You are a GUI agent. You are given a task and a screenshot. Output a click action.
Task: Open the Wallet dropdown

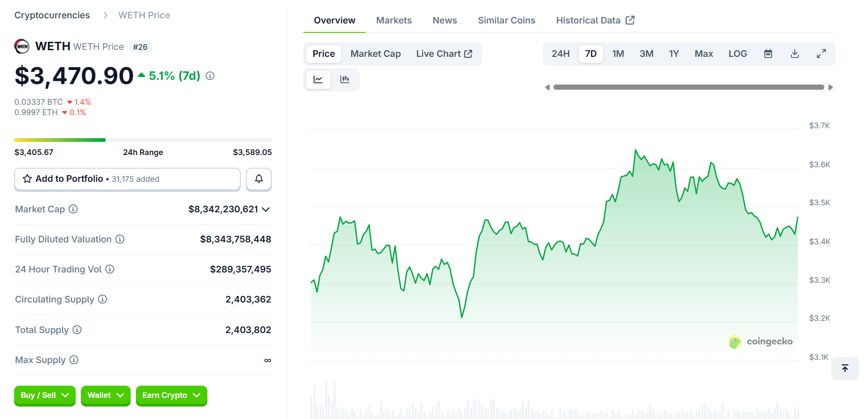(105, 396)
